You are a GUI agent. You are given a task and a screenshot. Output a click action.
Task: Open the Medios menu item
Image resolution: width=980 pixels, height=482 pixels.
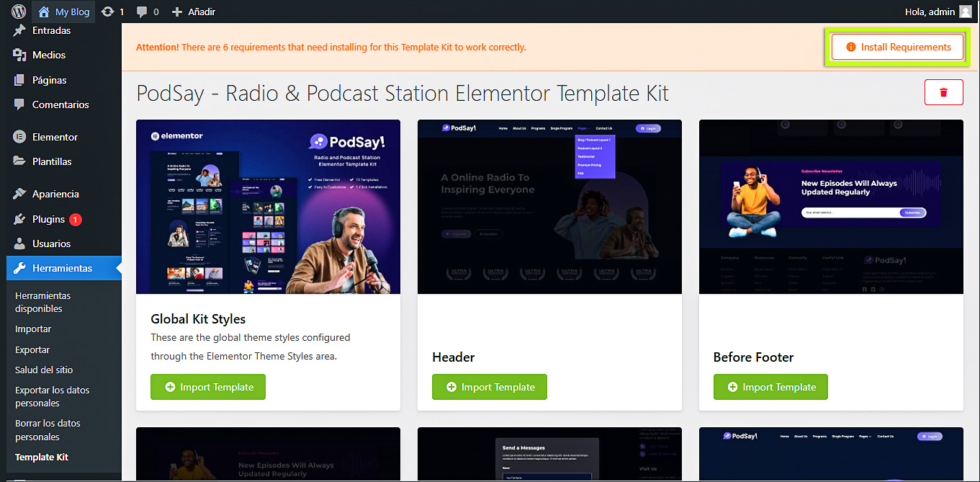click(48, 55)
